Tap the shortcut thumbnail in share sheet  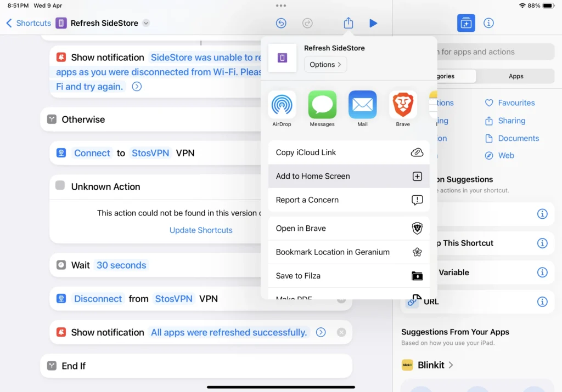pos(283,58)
